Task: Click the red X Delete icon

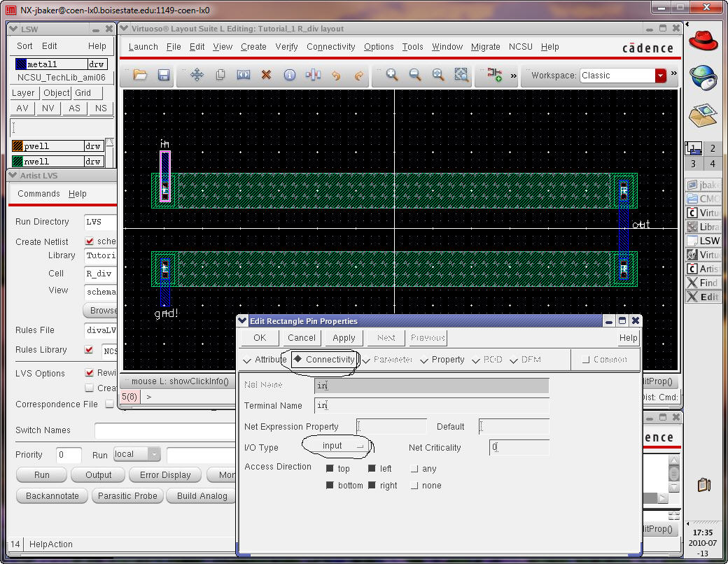Action: [266, 75]
